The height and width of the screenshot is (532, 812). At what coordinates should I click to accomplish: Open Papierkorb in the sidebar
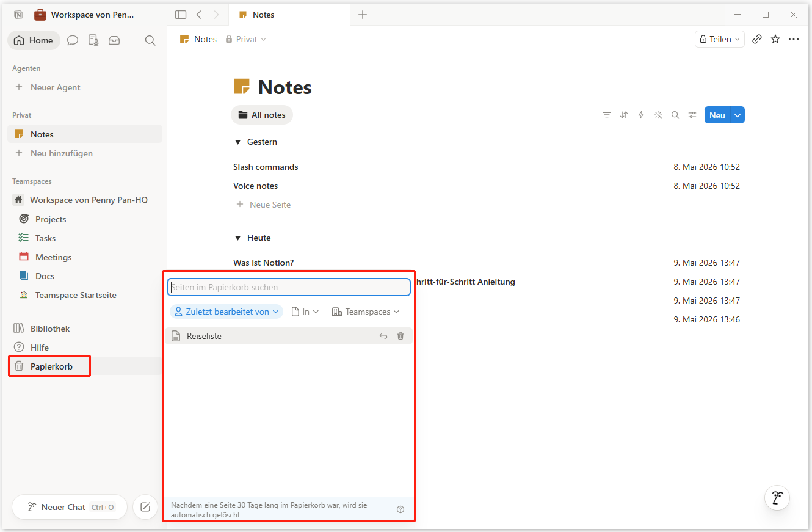85,366
